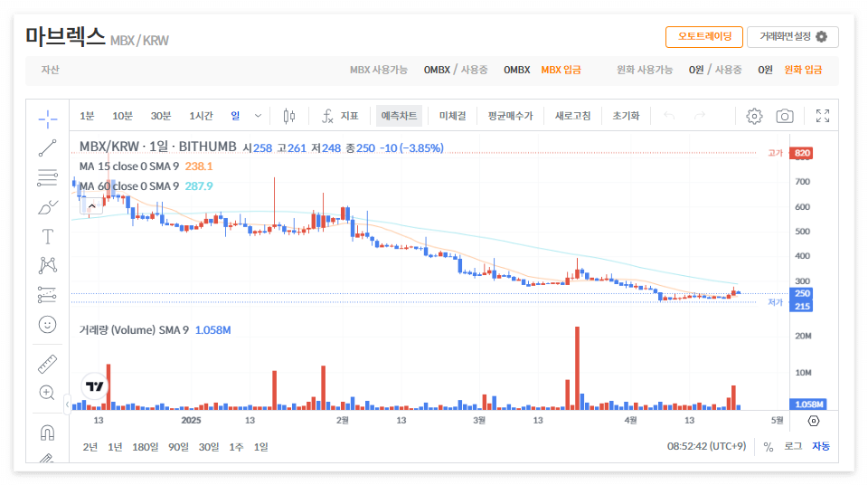This screenshot has height=485, width=868.
Task: Open the forecast and measurement tools
Action: coord(48,294)
